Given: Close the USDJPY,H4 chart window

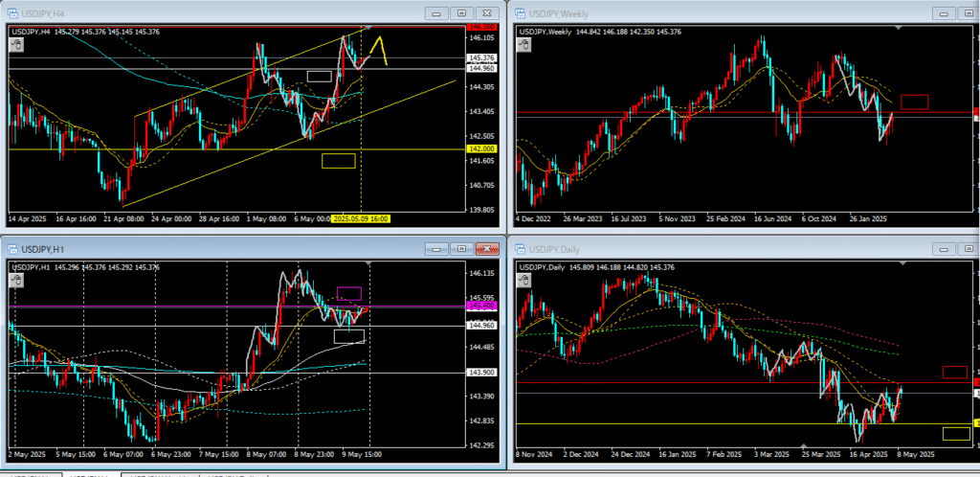Looking at the screenshot, I should [x=487, y=13].
